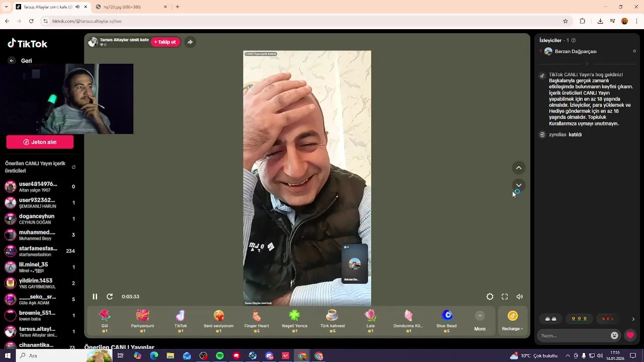This screenshot has width=644, height=362.
Task: Send the Türk kahvesi gift
Action: [x=332, y=320]
